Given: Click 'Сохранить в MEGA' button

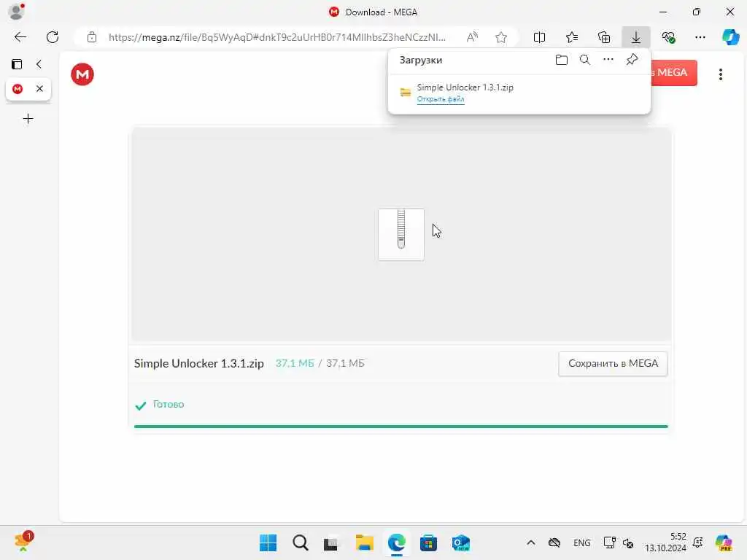Looking at the screenshot, I should [613, 364].
